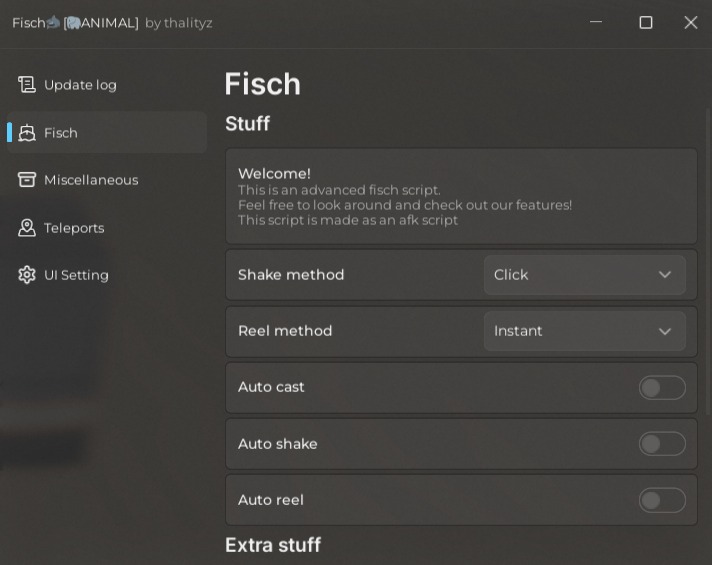Screen dimensions: 712x565
Task: Open the Miscellaneous tab
Action: coord(91,180)
